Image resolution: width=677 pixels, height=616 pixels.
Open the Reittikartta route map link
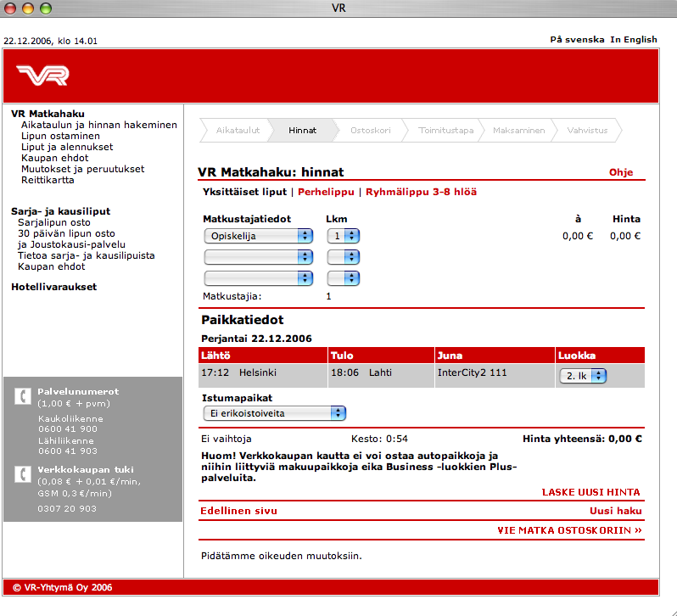tap(48, 180)
